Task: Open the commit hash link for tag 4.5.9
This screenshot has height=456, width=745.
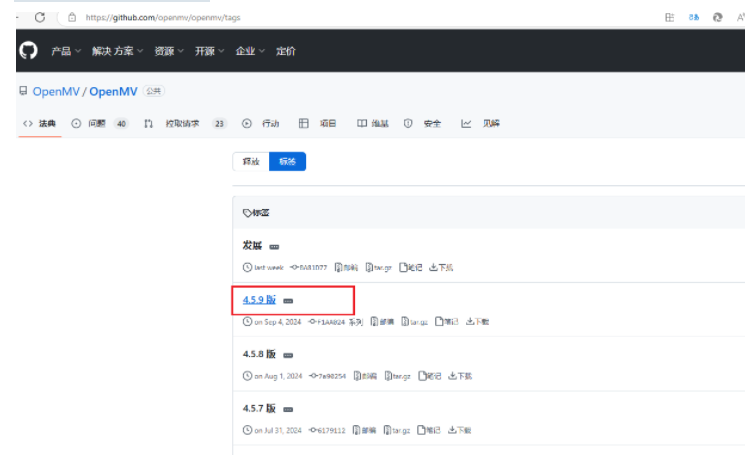Action: pyautogui.click(x=335, y=322)
